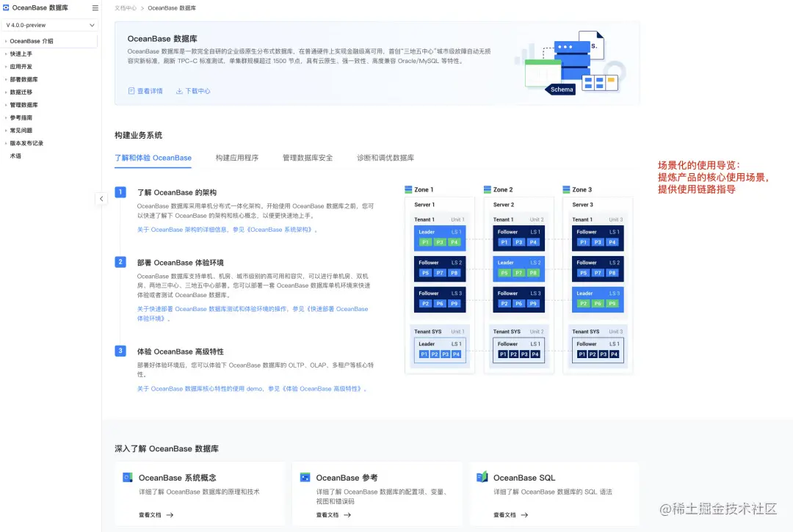
Task: Click the arrow icon in OceanBase SQL card
Action: coord(524,515)
